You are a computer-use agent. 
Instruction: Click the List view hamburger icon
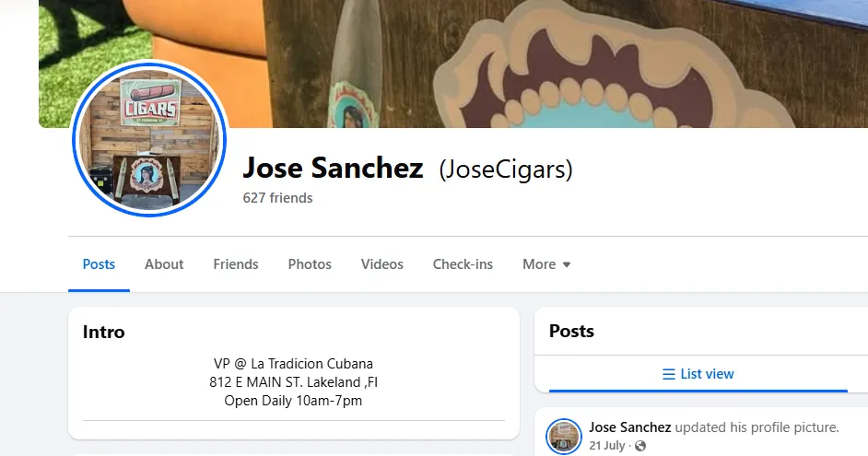[669, 374]
